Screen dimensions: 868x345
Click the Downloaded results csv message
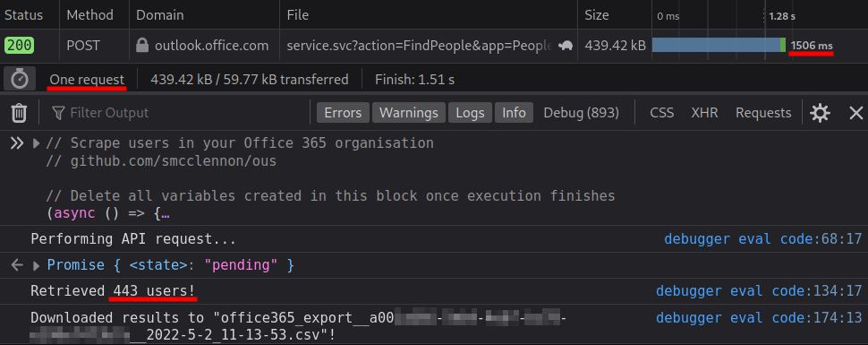[x=298, y=326]
